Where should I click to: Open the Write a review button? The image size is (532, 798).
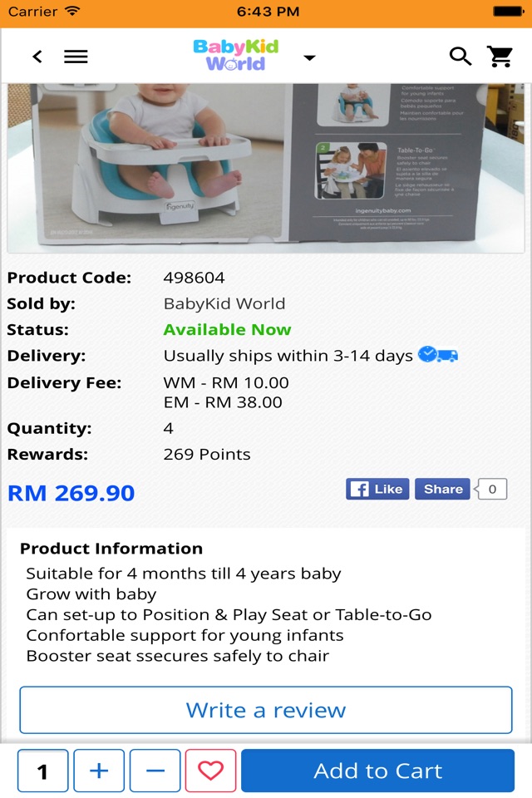coord(266,710)
